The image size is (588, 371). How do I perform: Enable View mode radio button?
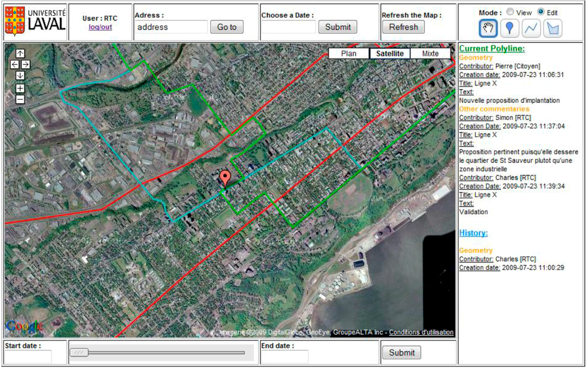coord(509,12)
